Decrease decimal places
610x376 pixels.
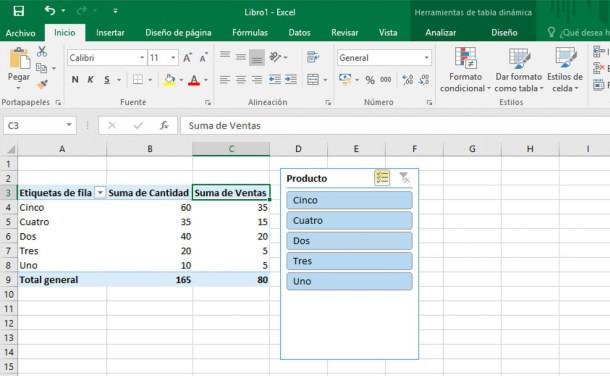[424, 80]
